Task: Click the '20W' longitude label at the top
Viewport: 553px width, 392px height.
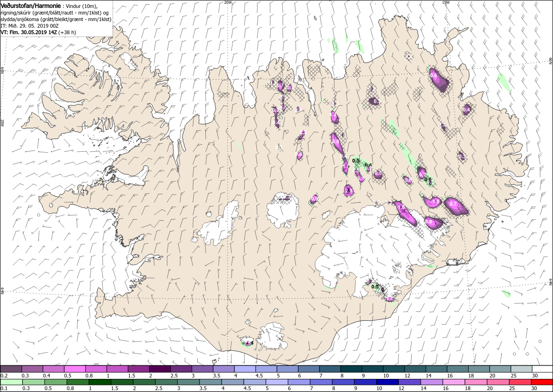Action: [x=228, y=2]
